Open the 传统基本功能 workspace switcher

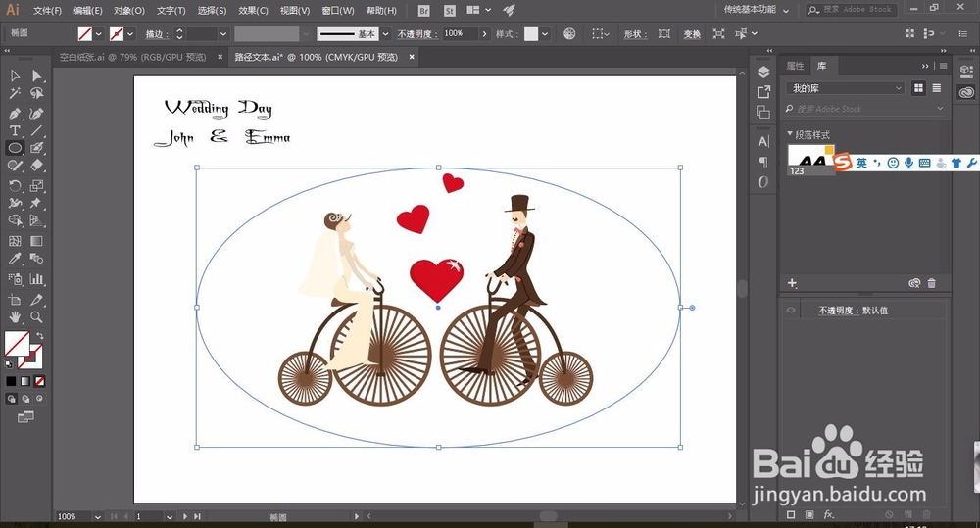pos(756,10)
